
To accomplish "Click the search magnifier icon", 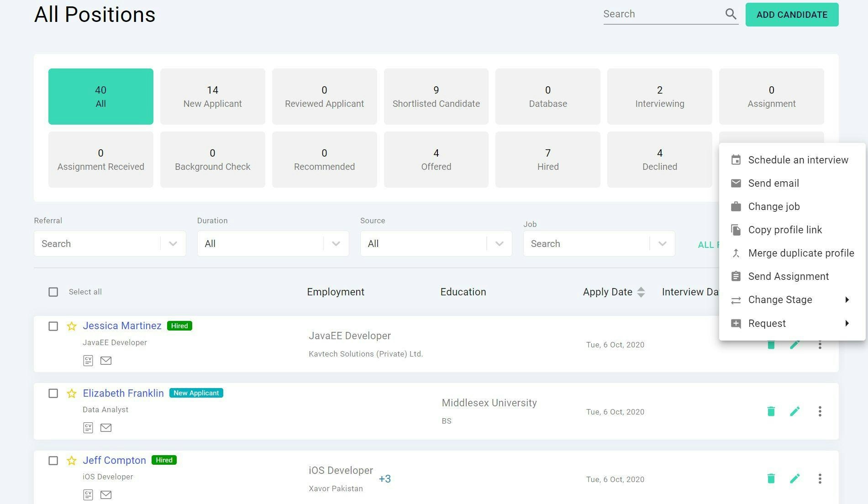I will (731, 14).
